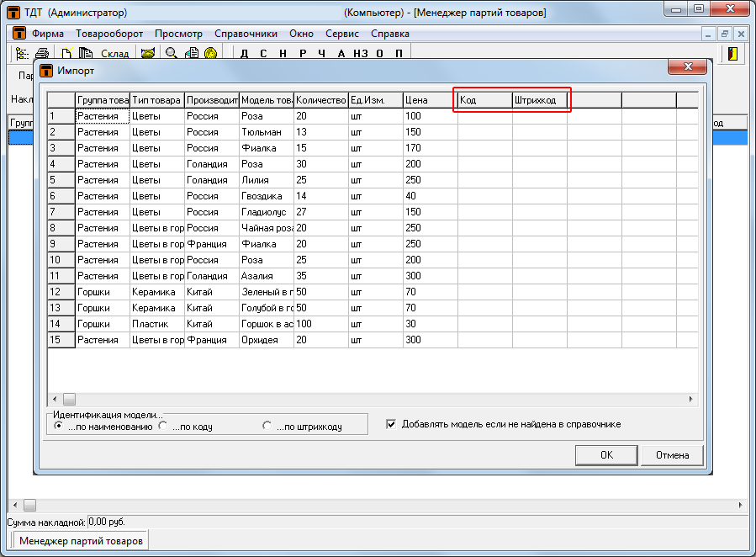Select row header number 12 in the grid
The height and width of the screenshot is (557, 756).
(x=61, y=292)
